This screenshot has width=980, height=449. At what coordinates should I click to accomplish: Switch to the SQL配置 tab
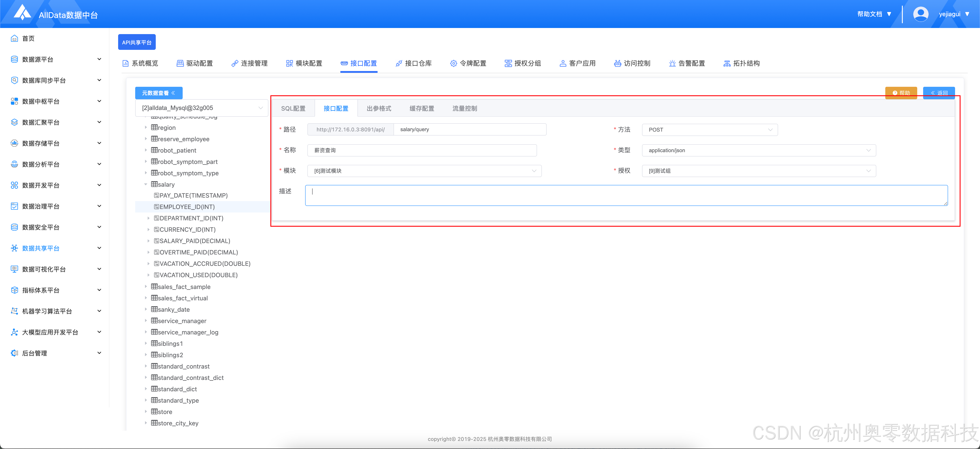pos(293,108)
